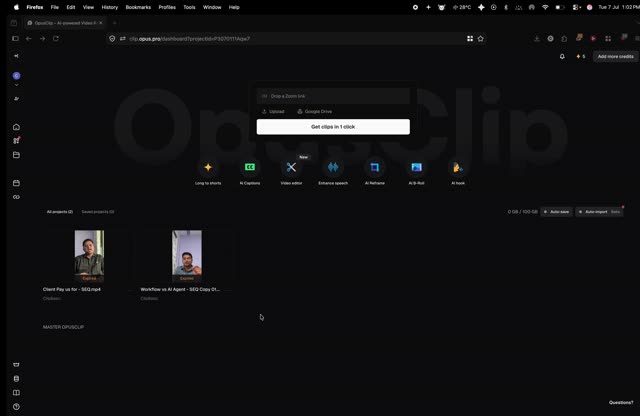Screen dimensions: 640x416
Task: Reload the page in Firefox
Action: coord(56,38)
